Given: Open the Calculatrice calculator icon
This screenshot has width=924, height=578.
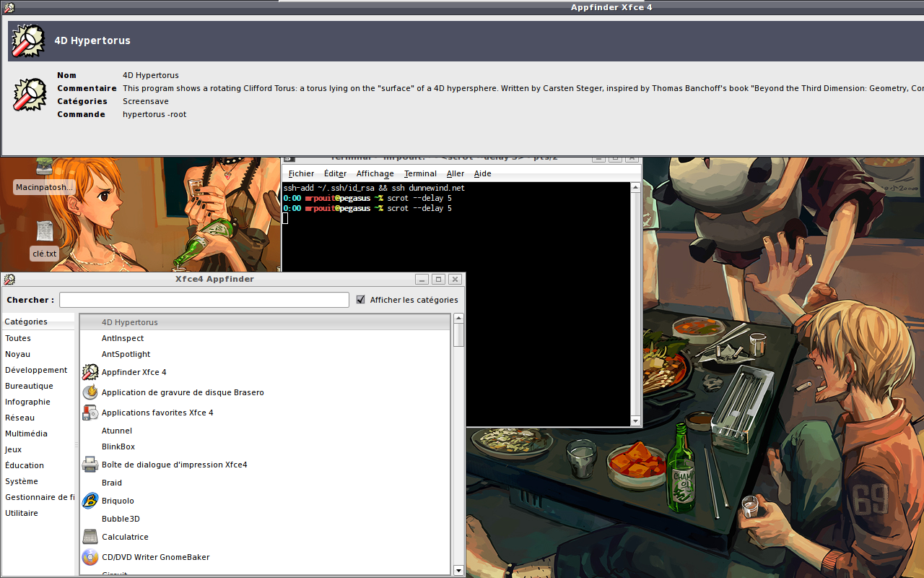Looking at the screenshot, I should click(x=90, y=537).
